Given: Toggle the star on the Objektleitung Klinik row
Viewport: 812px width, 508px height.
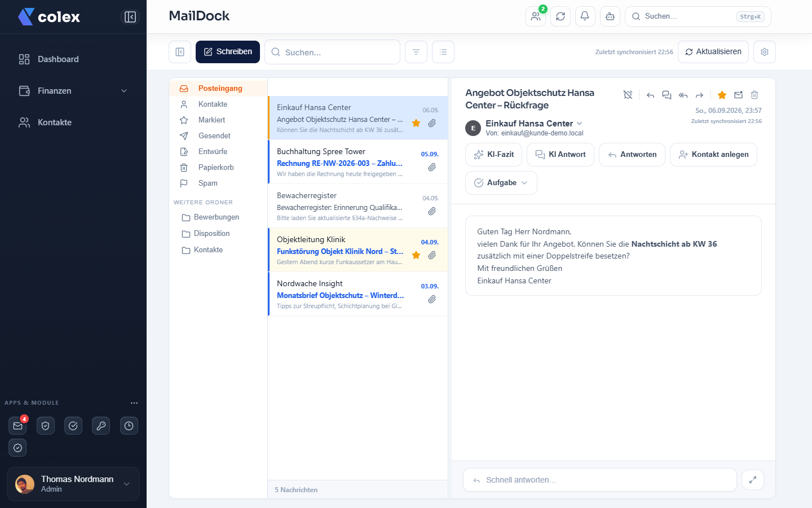Looking at the screenshot, I should [416, 255].
